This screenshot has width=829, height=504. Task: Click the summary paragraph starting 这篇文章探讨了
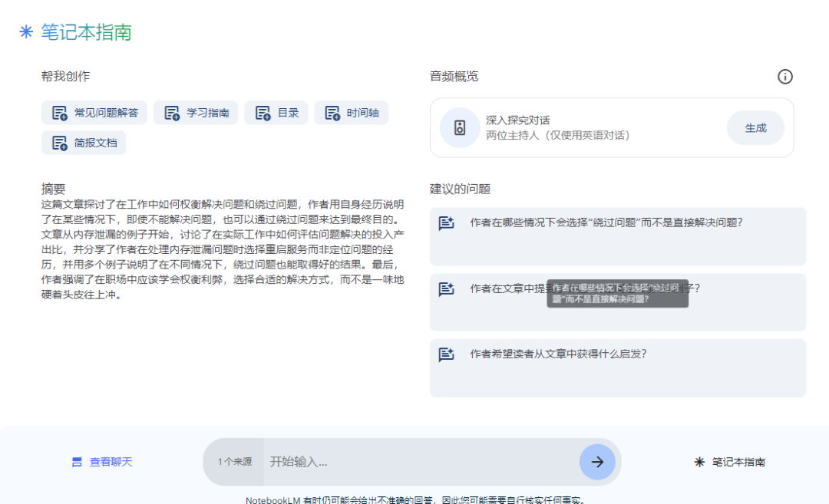pos(223,249)
